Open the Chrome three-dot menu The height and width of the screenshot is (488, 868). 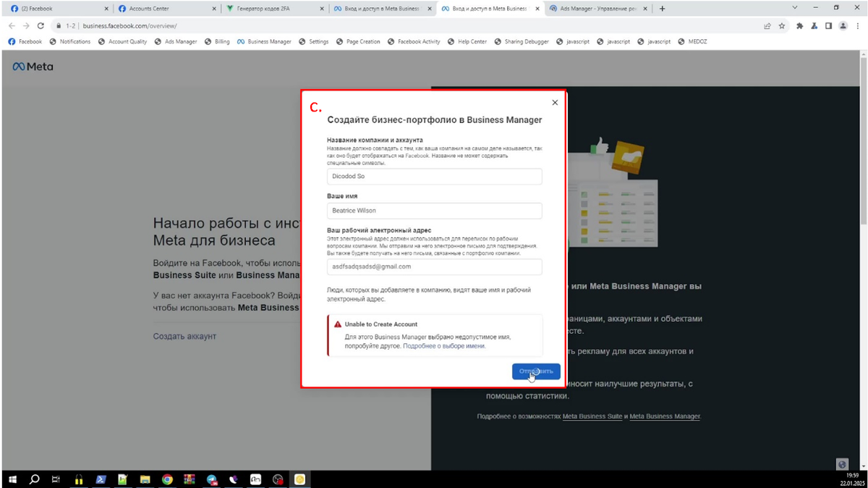click(x=859, y=25)
